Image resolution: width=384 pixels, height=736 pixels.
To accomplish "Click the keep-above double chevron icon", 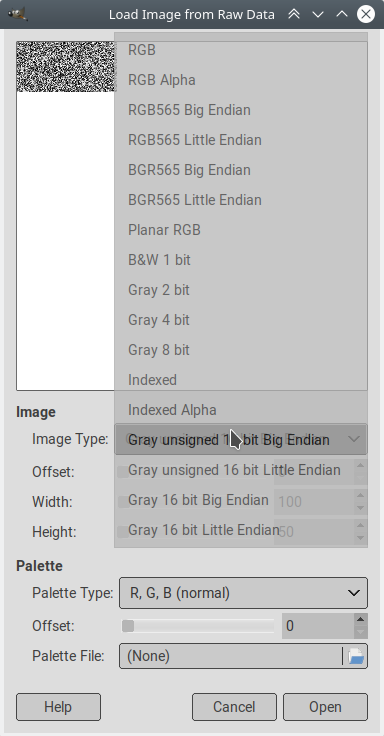I will tap(294, 14).
